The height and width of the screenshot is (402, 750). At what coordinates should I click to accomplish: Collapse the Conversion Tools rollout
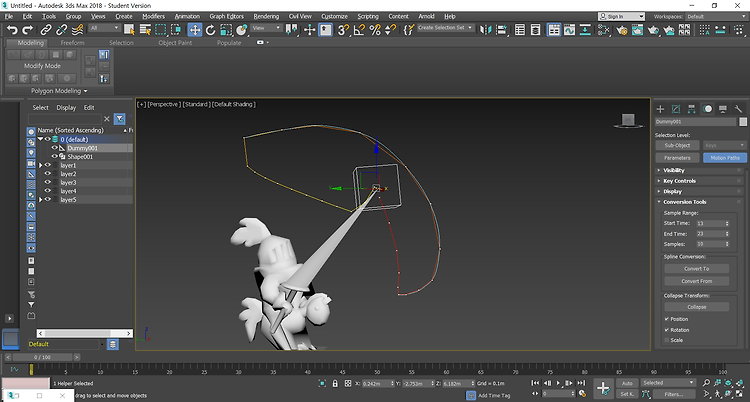pos(684,202)
